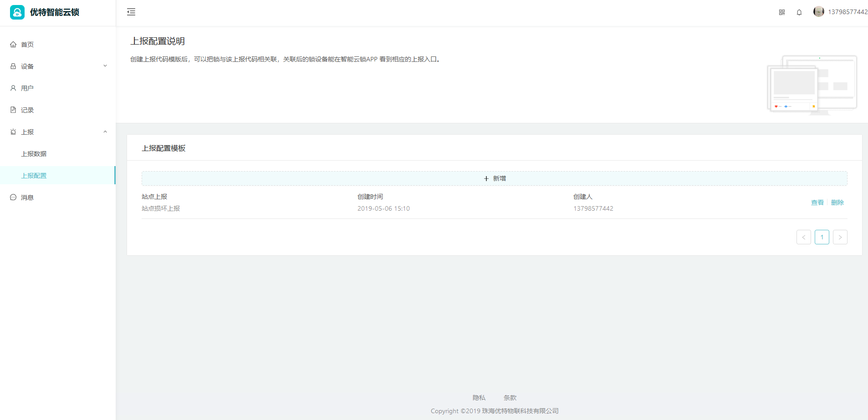This screenshot has height=420, width=868.
Task: Delete the 站点上报 template via 删除
Action: click(837, 202)
